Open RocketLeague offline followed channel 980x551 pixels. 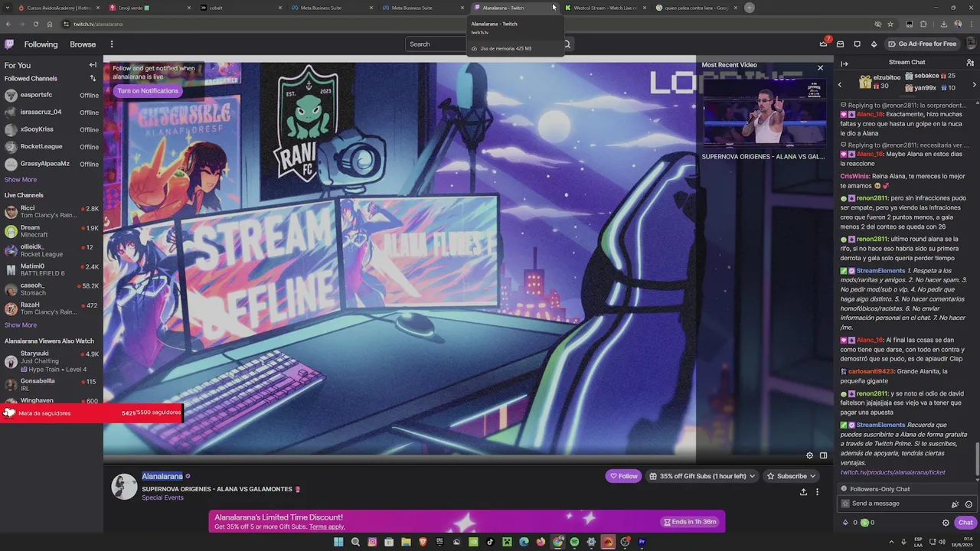tap(51, 146)
